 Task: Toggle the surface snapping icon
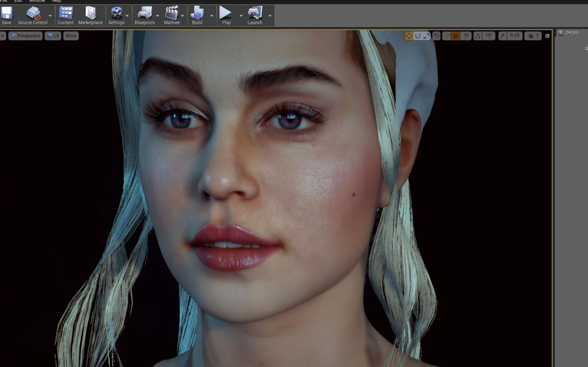click(446, 36)
